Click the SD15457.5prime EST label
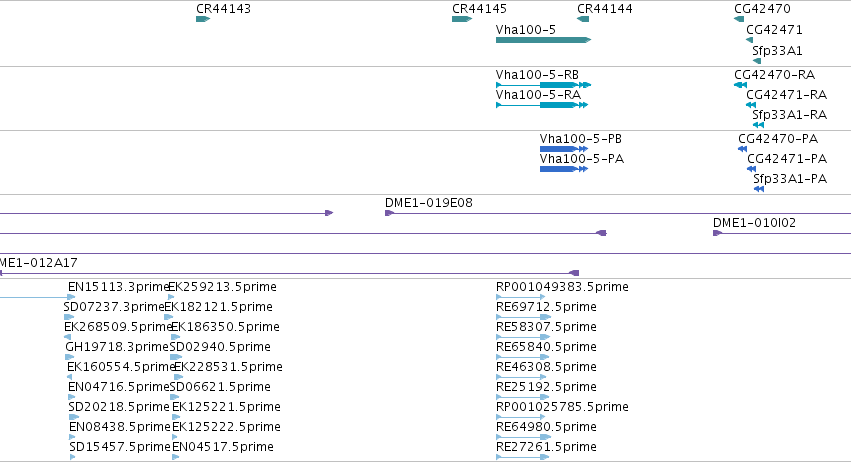The height and width of the screenshot is (462, 851). [x=120, y=447]
